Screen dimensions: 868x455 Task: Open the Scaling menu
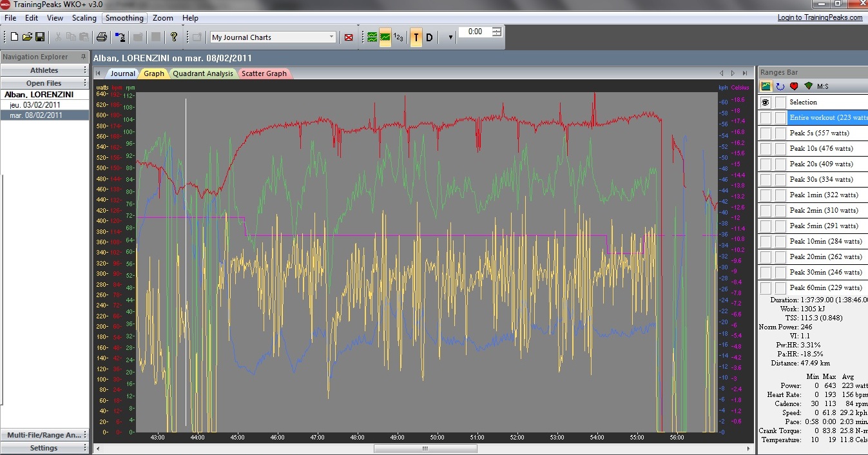pos(84,18)
